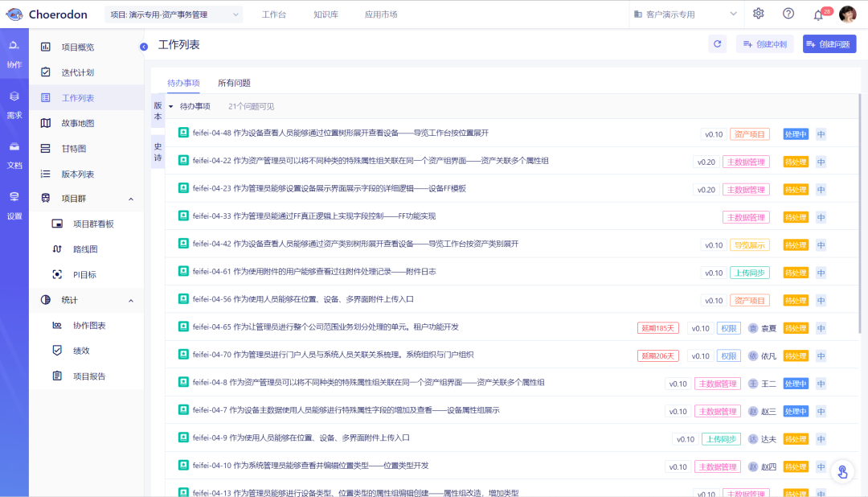868x497 pixels.
Task: Open issue feifei-04-48
Action: [x=341, y=133]
